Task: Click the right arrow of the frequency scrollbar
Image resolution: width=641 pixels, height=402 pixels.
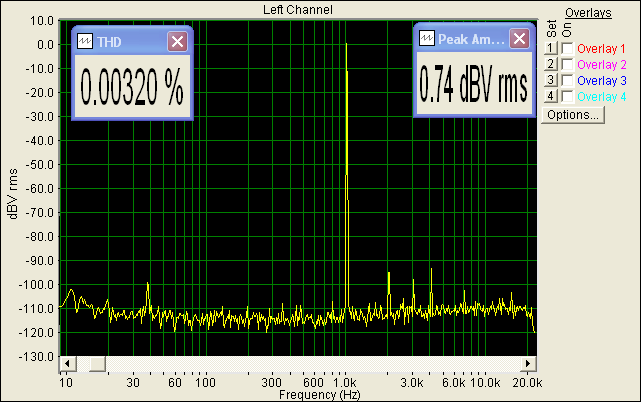Action: [528, 363]
